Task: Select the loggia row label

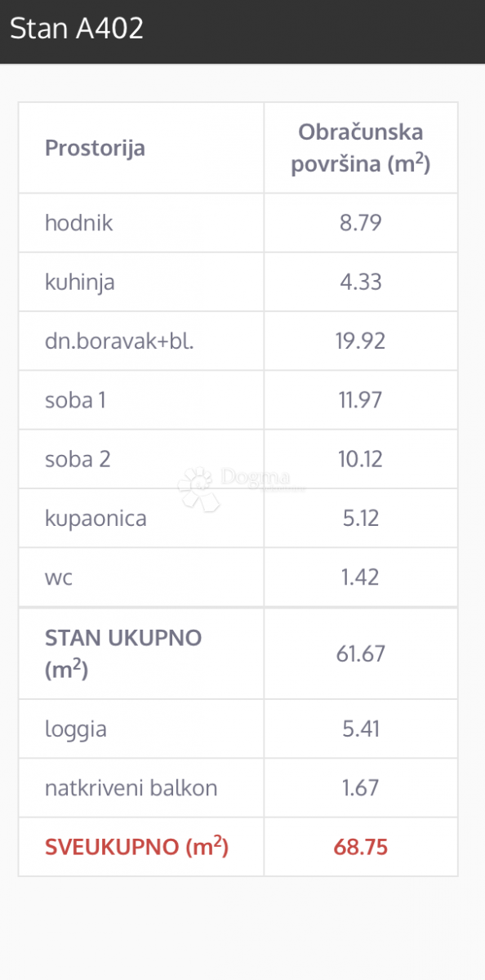Action: click(76, 728)
